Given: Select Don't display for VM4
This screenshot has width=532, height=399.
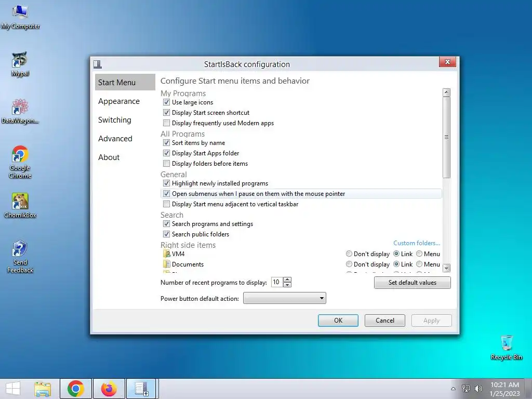Looking at the screenshot, I should pyautogui.click(x=349, y=254).
